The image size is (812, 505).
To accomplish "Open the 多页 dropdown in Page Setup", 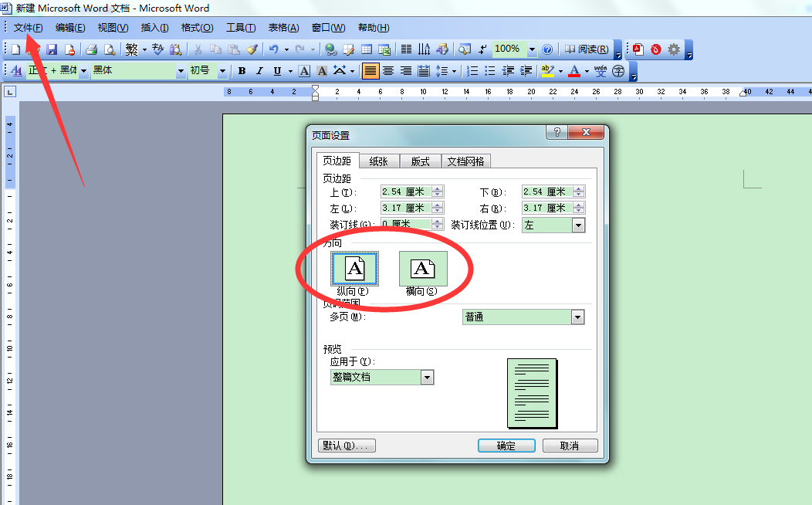I will pos(576,317).
